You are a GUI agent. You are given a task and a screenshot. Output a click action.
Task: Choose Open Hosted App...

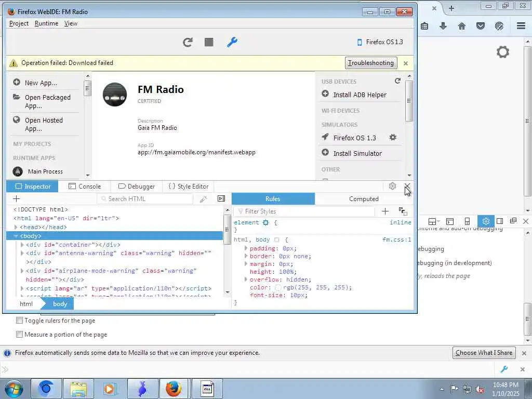(x=44, y=124)
